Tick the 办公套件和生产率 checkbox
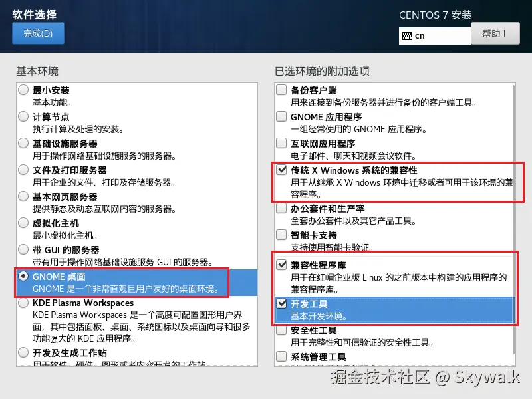 point(281,208)
